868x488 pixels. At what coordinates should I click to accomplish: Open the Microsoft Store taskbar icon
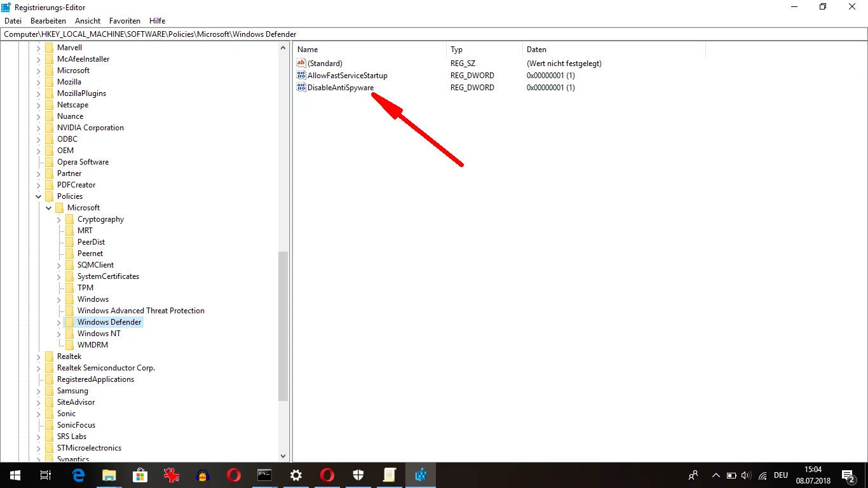point(140,475)
